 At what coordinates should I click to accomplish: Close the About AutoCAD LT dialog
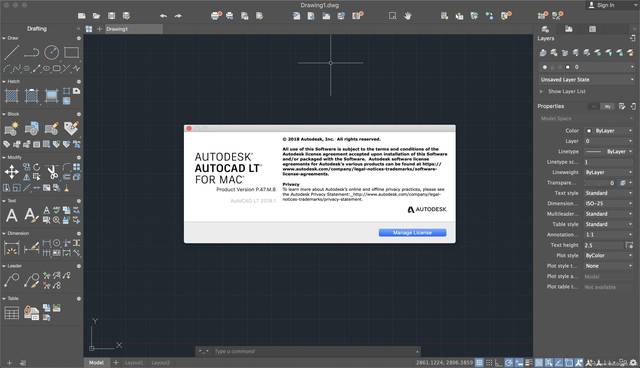coord(189,129)
